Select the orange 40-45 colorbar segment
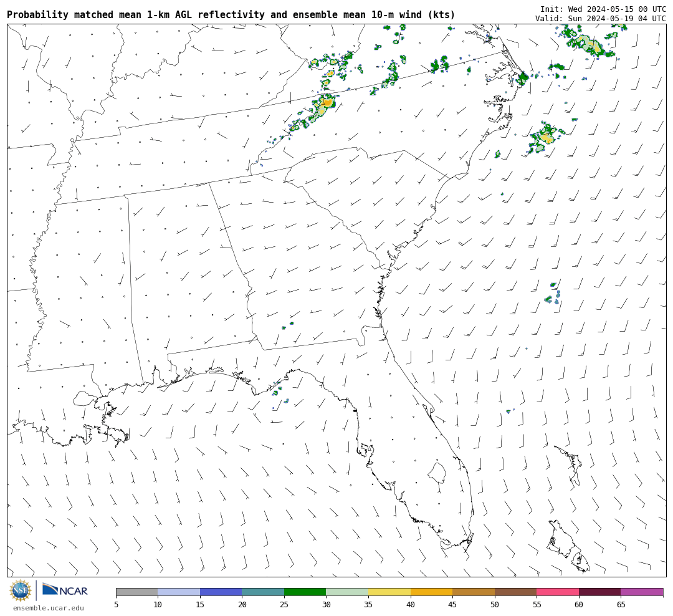This screenshot has height=616, width=673. 431,592
